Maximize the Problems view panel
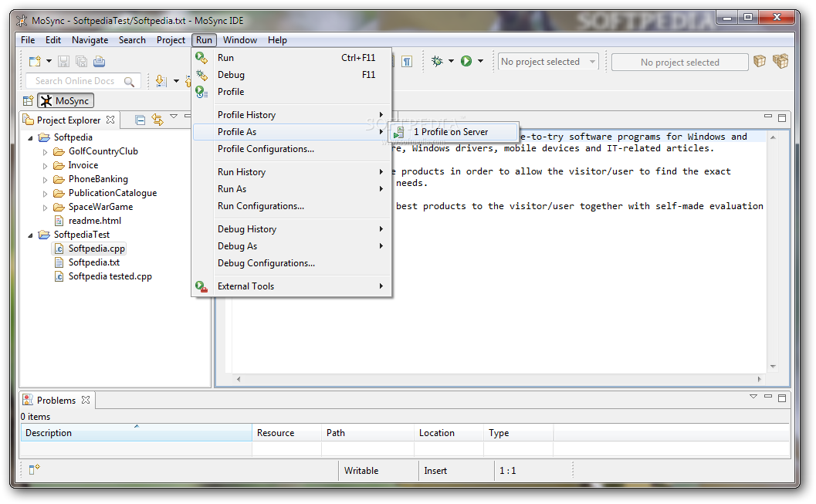Image resolution: width=816 pixels, height=504 pixels. tap(782, 398)
